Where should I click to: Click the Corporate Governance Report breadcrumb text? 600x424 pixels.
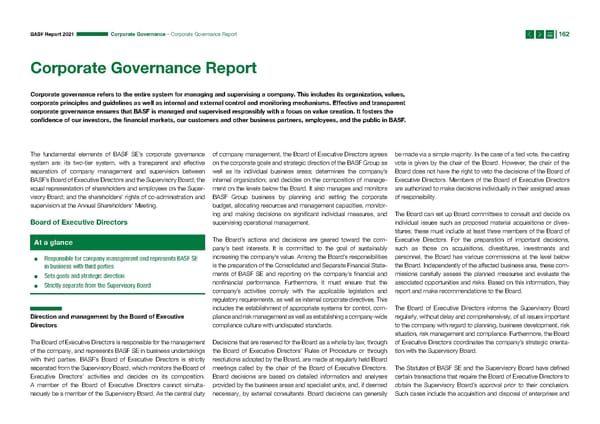coord(204,34)
